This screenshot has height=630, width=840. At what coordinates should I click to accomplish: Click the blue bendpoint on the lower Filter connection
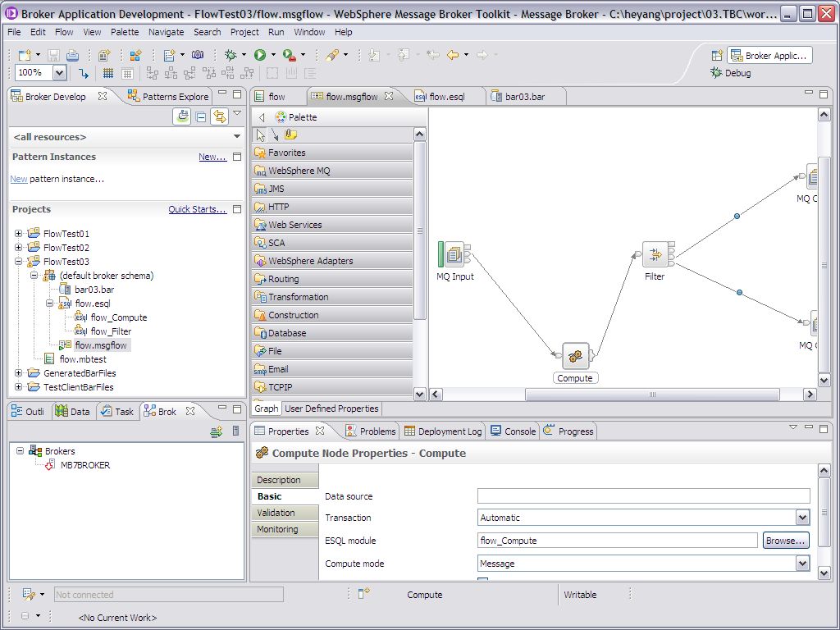(x=739, y=293)
